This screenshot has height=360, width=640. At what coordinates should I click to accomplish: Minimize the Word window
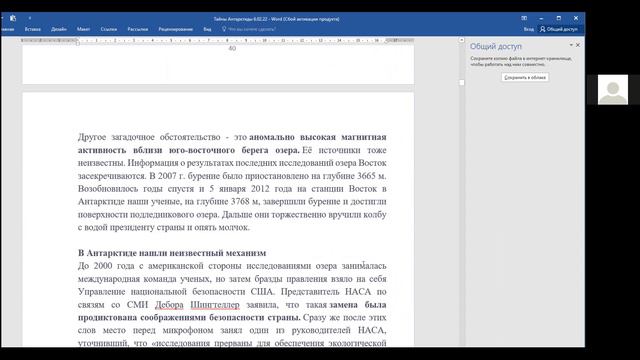tap(541, 18)
